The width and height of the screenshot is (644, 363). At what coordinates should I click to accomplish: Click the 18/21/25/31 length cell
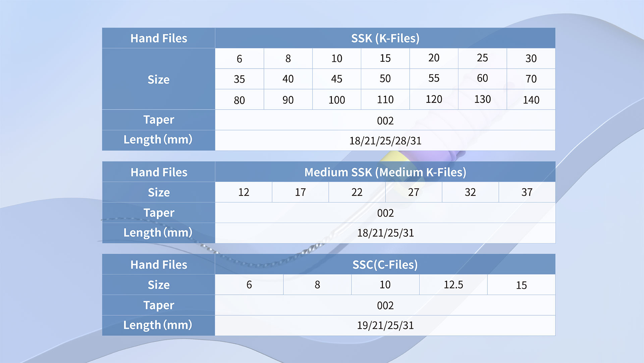[x=385, y=233]
